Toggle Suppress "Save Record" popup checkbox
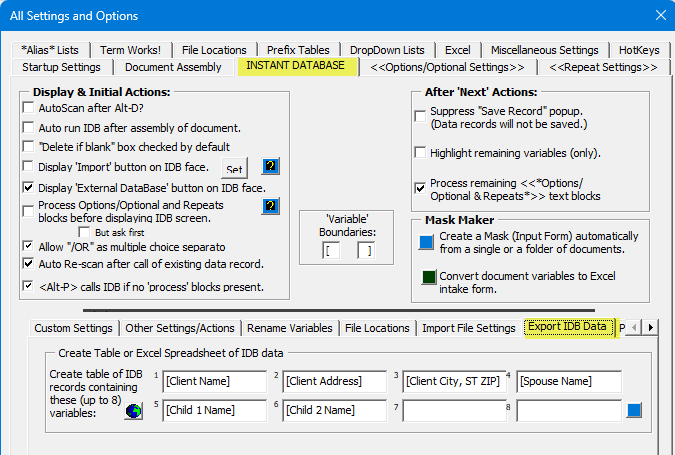 click(421, 116)
